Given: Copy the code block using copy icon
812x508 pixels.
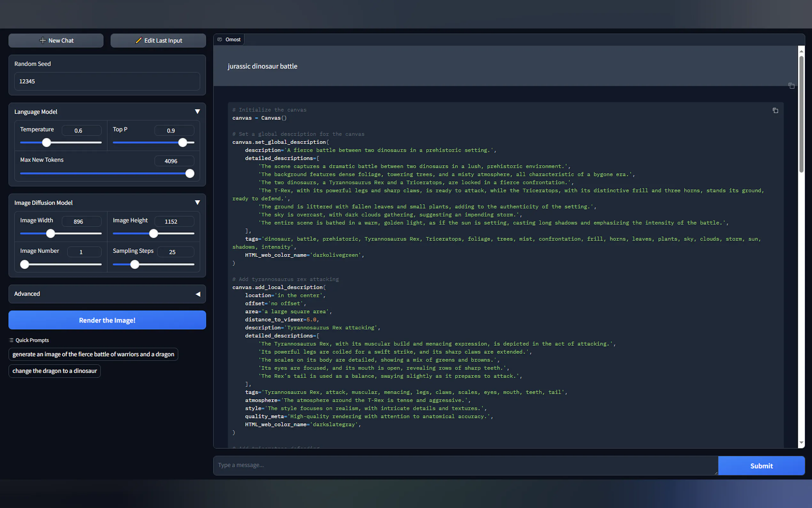Looking at the screenshot, I should (x=775, y=111).
